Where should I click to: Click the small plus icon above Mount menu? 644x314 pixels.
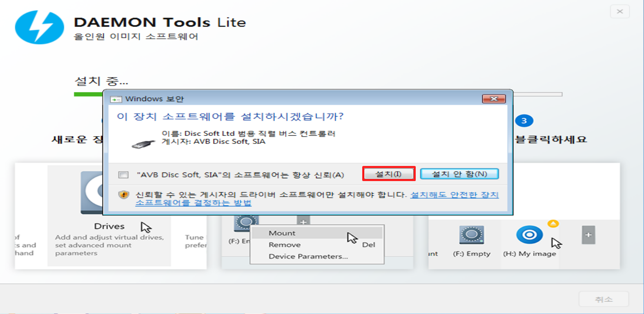303,222
